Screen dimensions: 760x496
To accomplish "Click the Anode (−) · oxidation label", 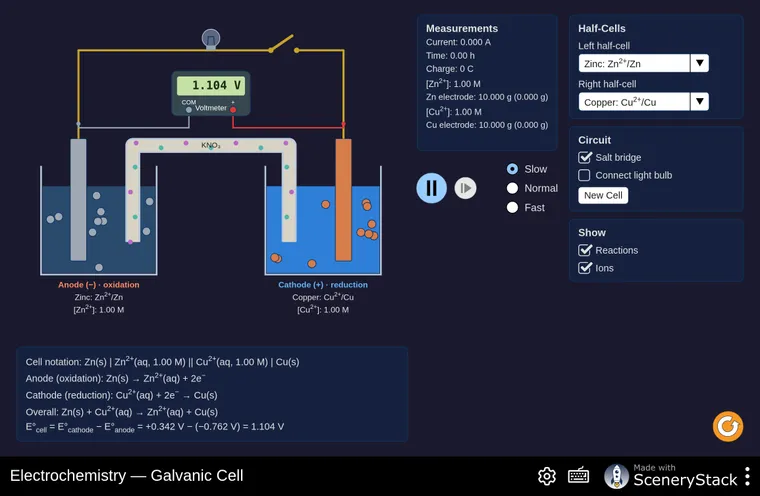I will coord(98,285).
